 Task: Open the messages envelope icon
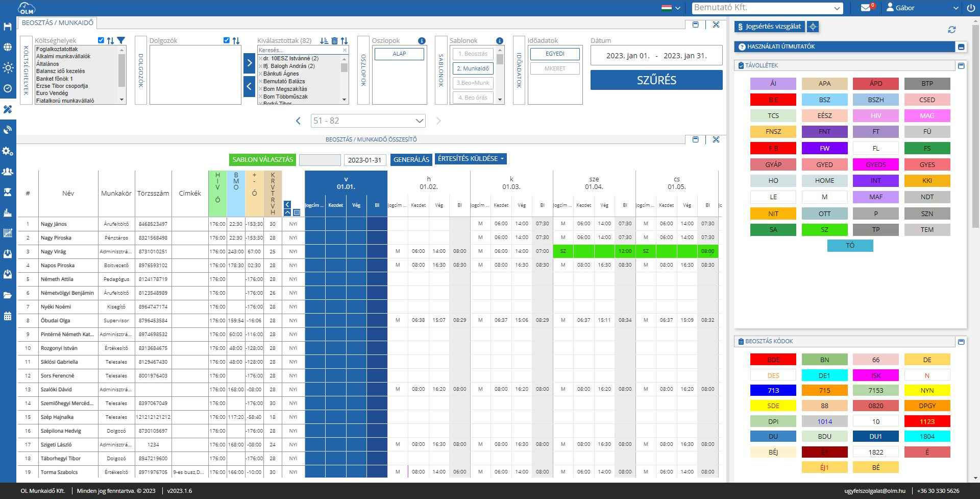[x=866, y=8]
